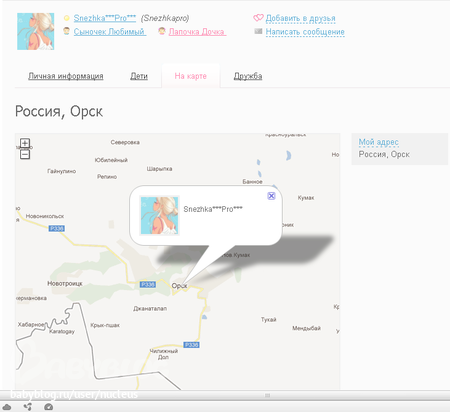The width and height of the screenshot is (450, 412).
Task: Open the Лапочка Дочка link
Action: [x=197, y=32]
